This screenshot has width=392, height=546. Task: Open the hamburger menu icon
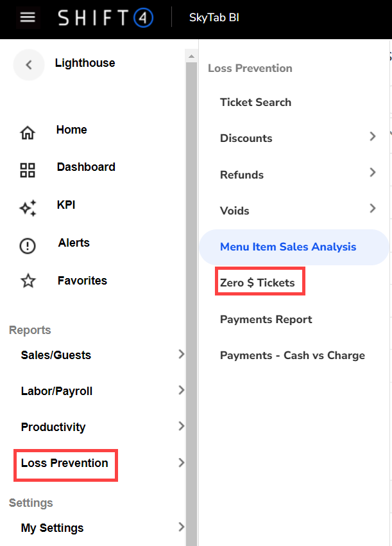(x=28, y=17)
